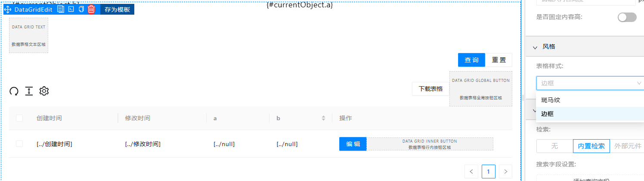This screenshot has height=181, width=644.
Task: Click the move handle icon of DataGridEdit
Action: [x=7, y=9]
